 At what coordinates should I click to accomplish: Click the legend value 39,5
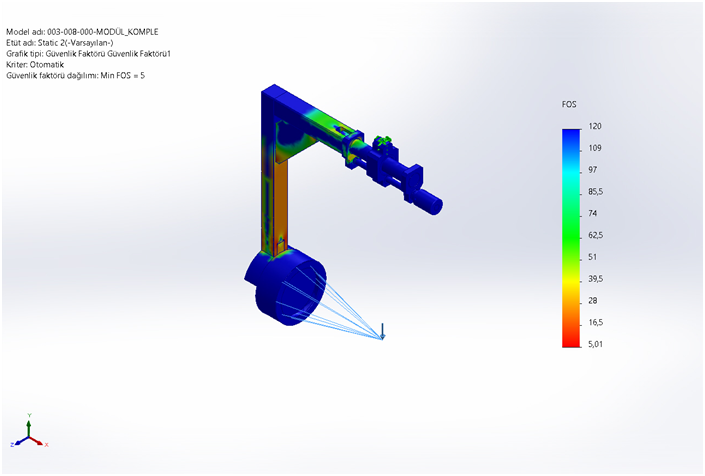coord(595,279)
